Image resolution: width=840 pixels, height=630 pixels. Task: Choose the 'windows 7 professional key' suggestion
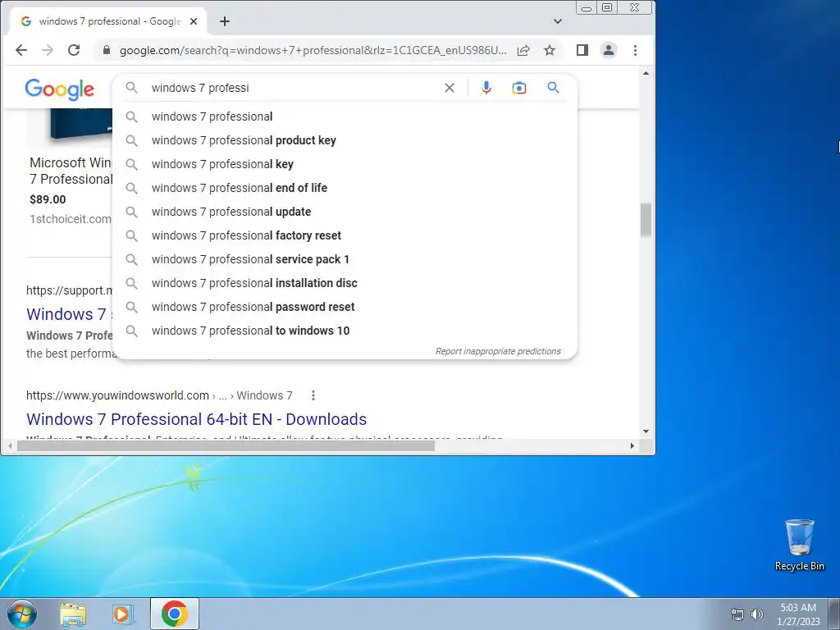point(345,164)
